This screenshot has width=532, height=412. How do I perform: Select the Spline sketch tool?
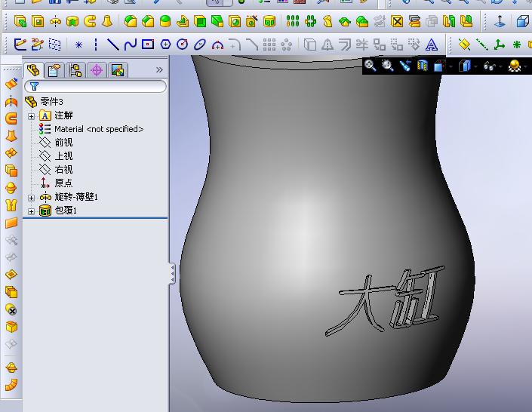(131, 45)
